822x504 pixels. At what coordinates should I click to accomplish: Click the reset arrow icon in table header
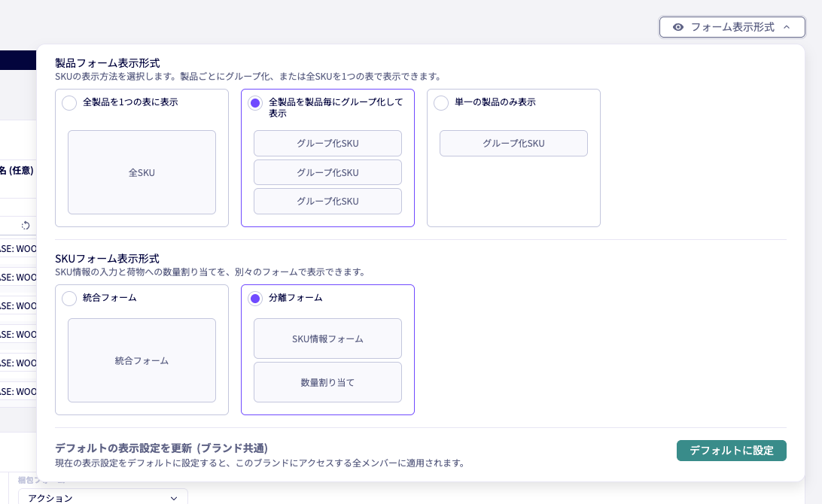pos(26,225)
